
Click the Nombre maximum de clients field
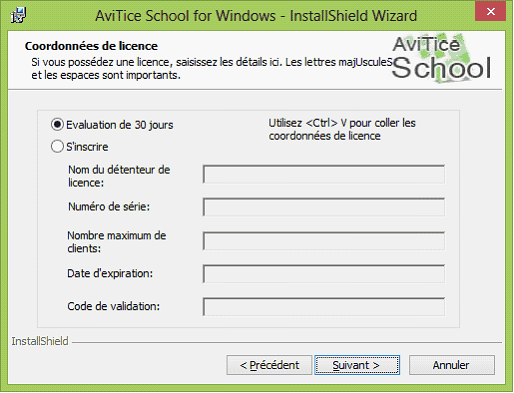324,241
